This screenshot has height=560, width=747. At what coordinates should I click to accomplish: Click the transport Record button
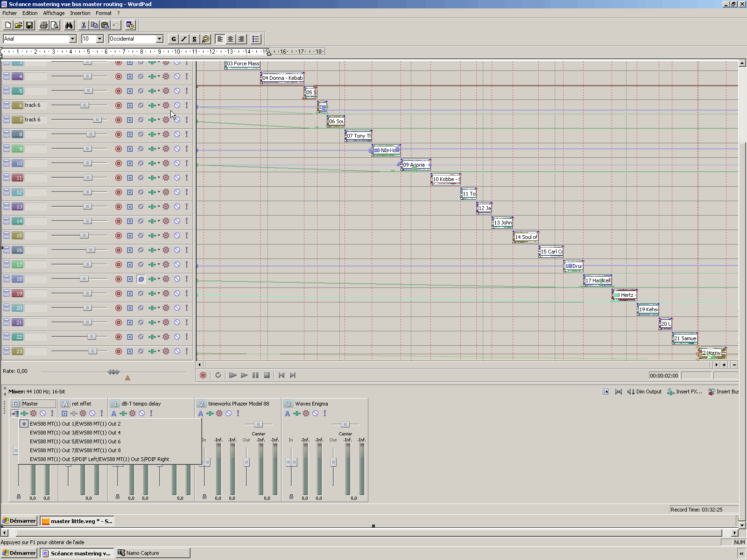click(203, 375)
